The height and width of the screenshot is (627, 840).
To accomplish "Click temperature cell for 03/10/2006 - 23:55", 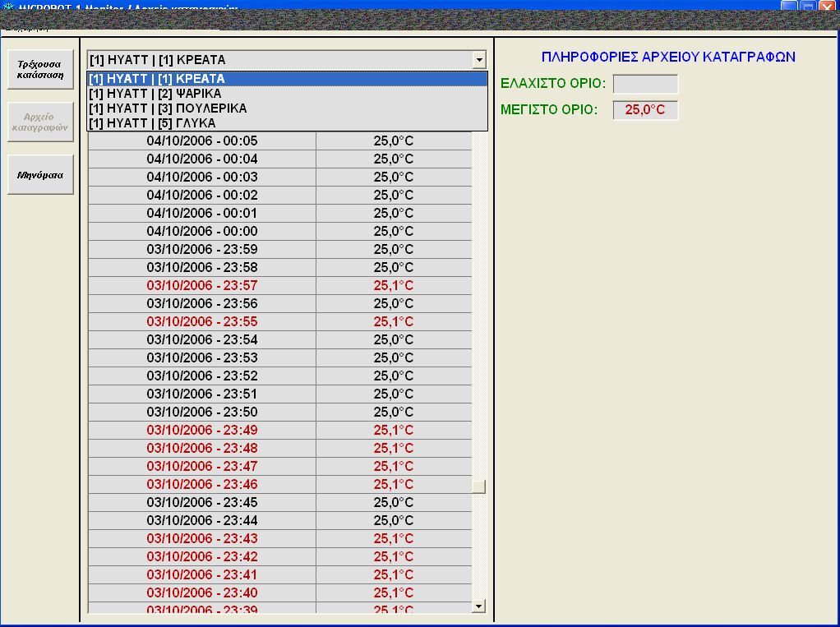I will pyautogui.click(x=394, y=321).
